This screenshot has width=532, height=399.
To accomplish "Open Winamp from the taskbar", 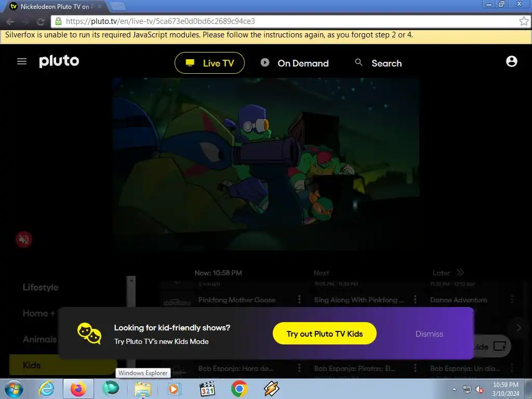I will (271, 389).
